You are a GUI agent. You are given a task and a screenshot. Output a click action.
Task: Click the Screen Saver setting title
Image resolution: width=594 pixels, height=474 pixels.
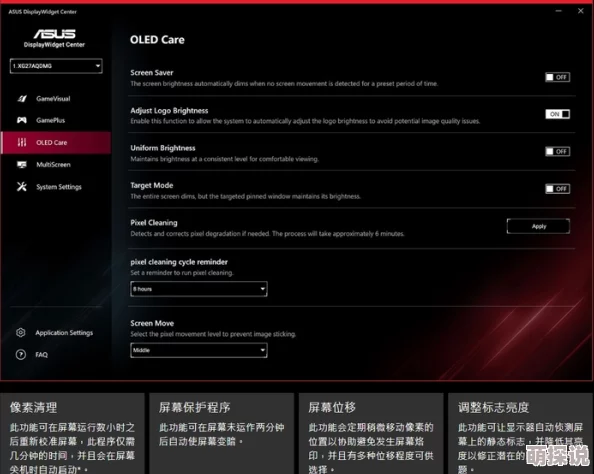coord(152,73)
